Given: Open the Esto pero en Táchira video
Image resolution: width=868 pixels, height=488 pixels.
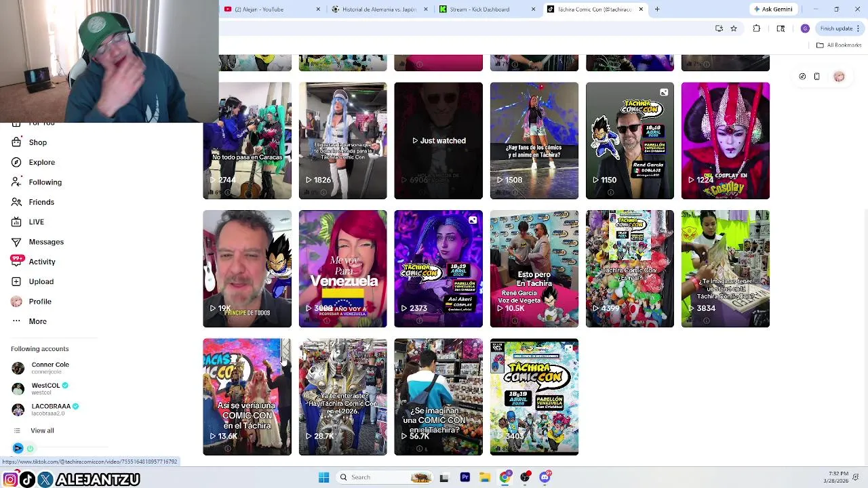Looking at the screenshot, I should click(x=534, y=268).
